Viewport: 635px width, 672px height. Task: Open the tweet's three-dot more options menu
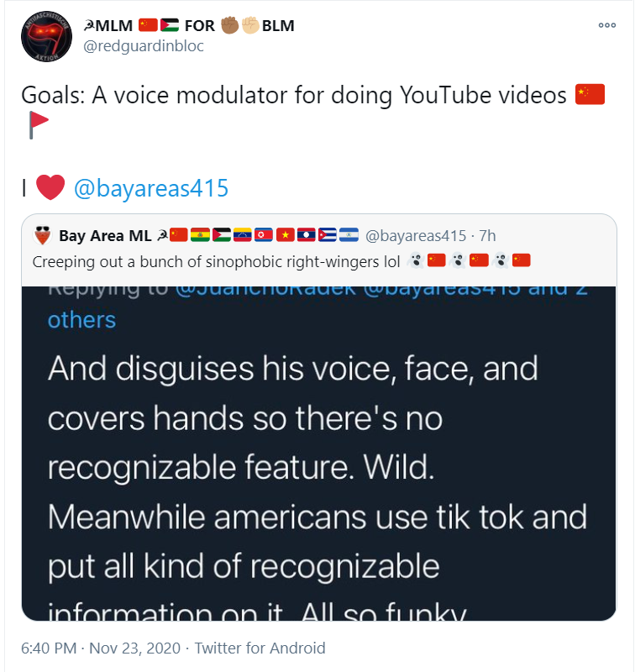pos(606,25)
